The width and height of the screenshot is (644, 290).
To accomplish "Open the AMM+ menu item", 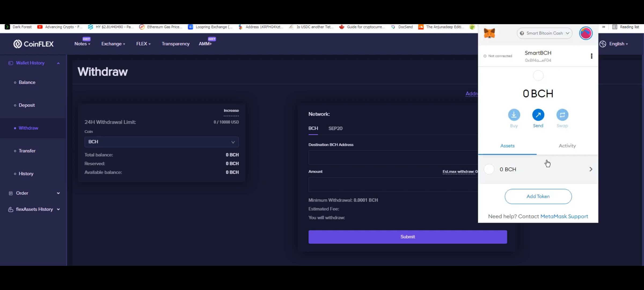I will (x=205, y=44).
